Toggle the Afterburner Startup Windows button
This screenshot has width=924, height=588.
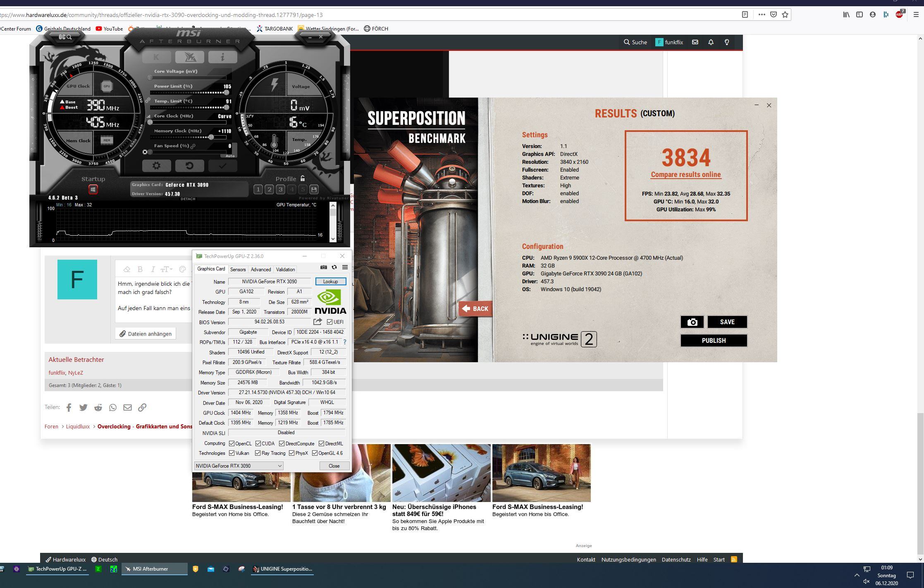click(x=93, y=189)
